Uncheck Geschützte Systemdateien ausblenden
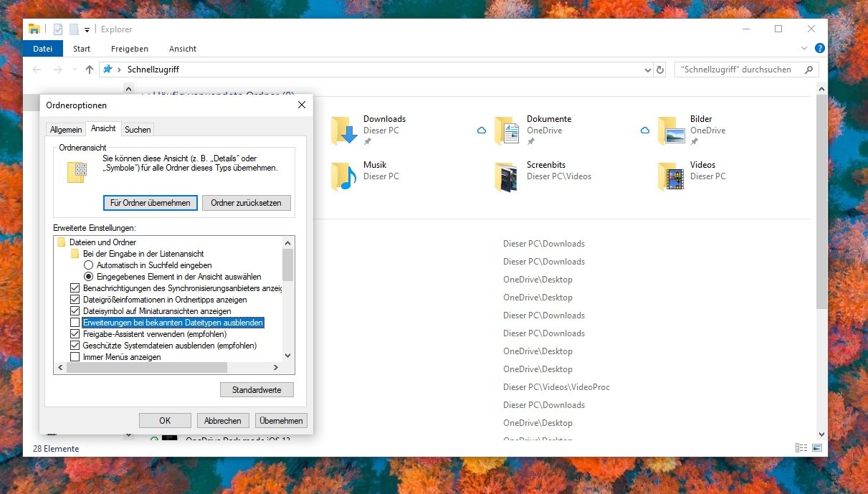Viewport: 868px width, 494px height. click(x=75, y=346)
